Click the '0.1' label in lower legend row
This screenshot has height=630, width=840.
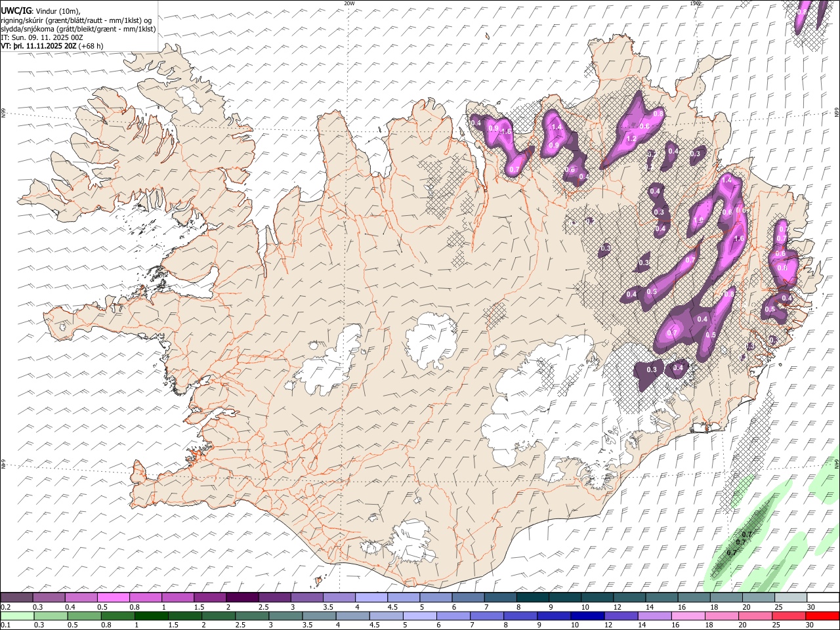pyautogui.click(x=5, y=625)
